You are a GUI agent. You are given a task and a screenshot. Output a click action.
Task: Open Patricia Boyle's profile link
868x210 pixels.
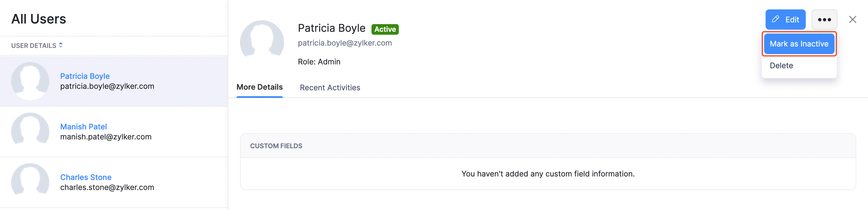[x=85, y=76]
